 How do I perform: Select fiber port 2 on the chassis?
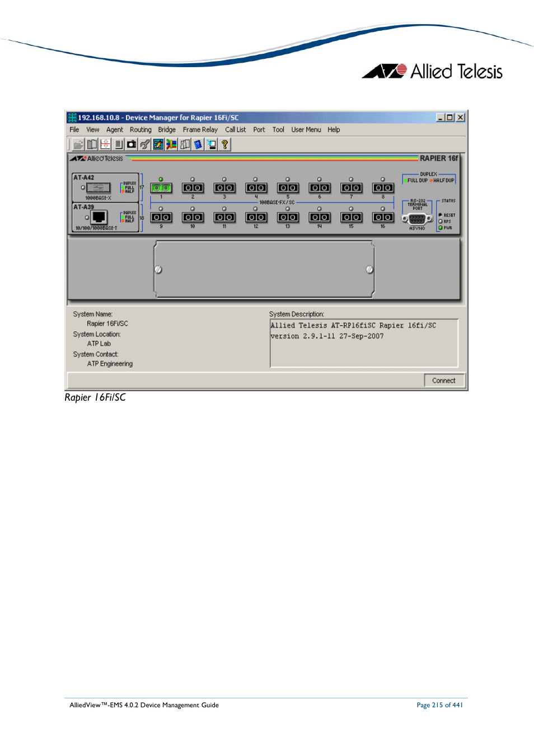(x=193, y=188)
